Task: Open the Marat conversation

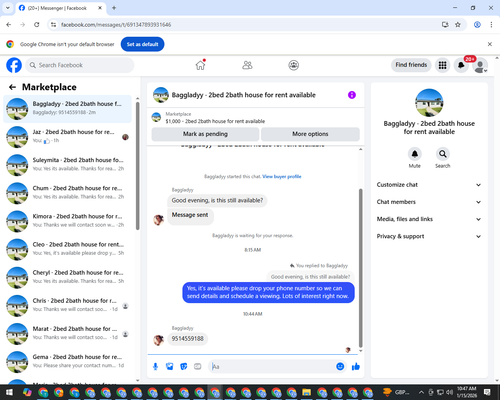Action: click(x=67, y=334)
